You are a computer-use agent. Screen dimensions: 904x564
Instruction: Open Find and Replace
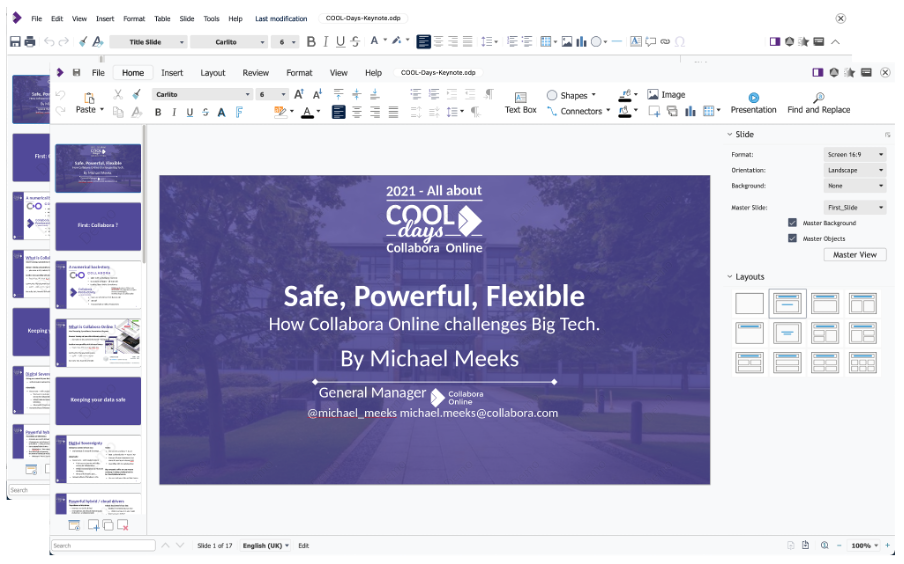(818, 102)
